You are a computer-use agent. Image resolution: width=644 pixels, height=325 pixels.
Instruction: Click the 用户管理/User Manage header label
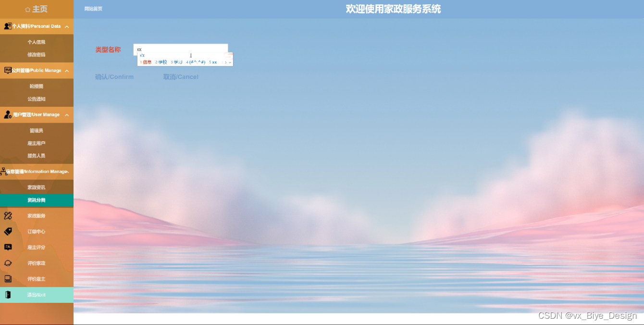click(x=37, y=115)
